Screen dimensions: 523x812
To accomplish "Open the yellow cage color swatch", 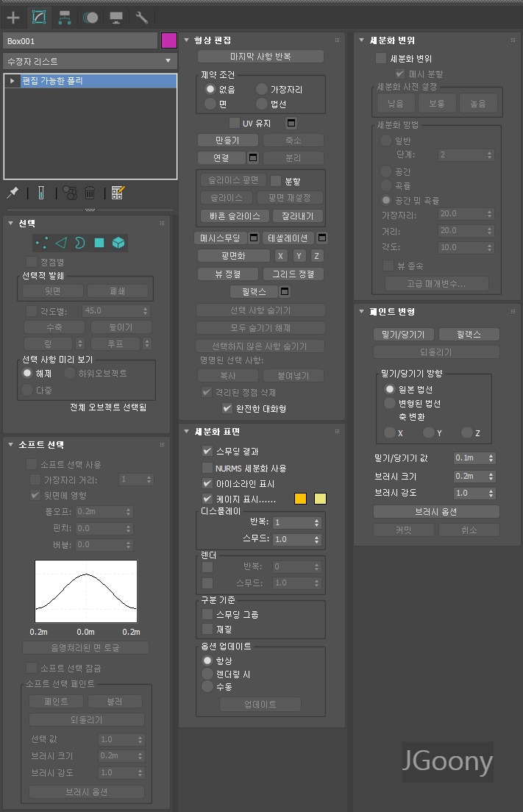I will pos(320,499).
